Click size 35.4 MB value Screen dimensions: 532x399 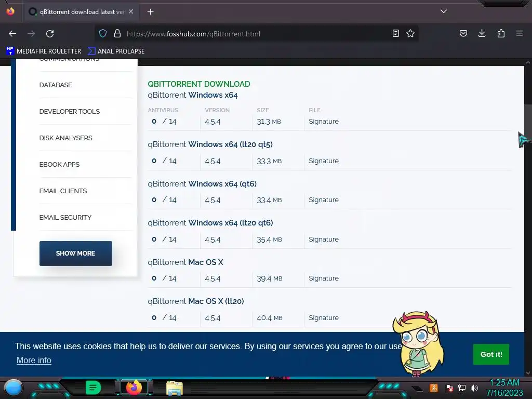coord(270,239)
